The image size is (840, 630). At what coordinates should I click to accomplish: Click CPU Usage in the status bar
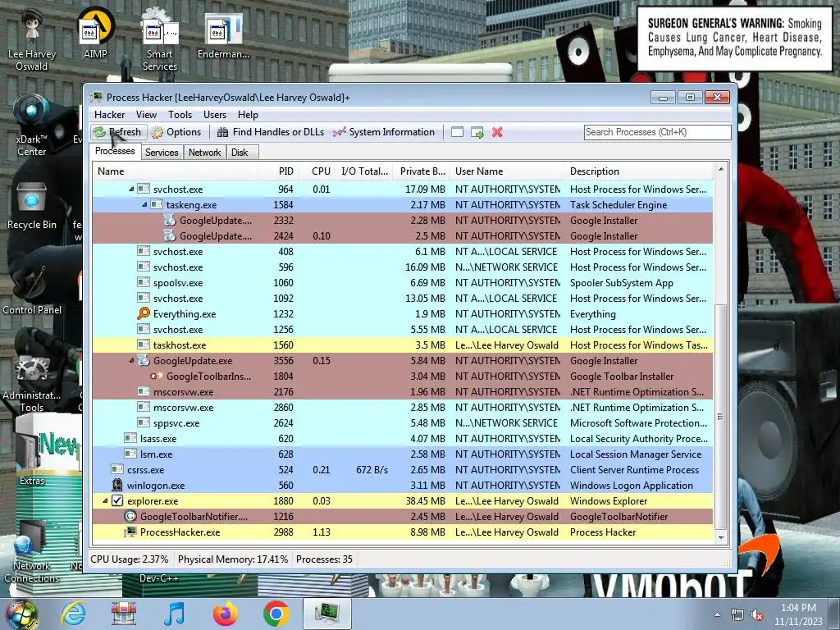point(129,559)
